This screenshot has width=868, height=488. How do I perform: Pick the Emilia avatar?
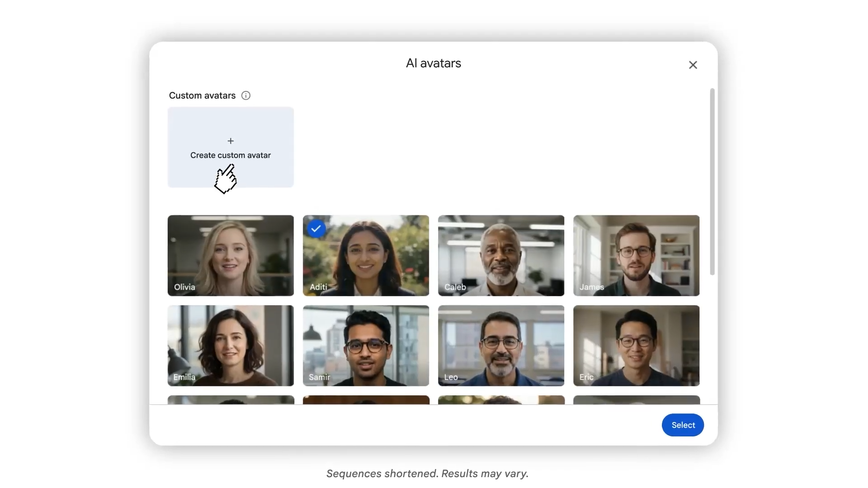click(x=231, y=346)
